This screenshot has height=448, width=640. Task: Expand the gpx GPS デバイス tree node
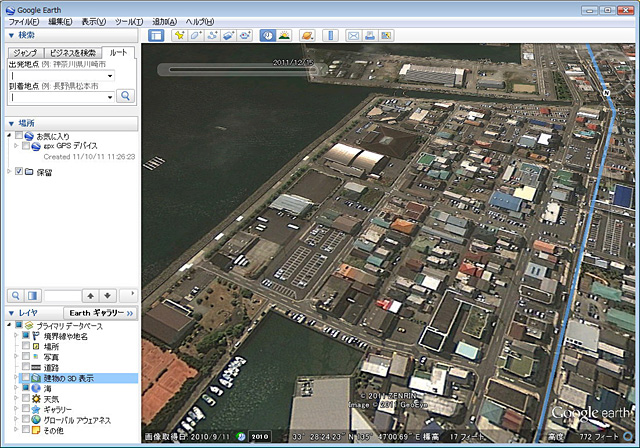coord(16,146)
